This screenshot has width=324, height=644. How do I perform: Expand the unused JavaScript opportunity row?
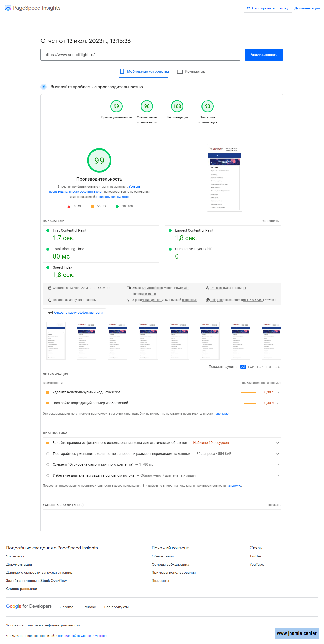click(x=278, y=393)
